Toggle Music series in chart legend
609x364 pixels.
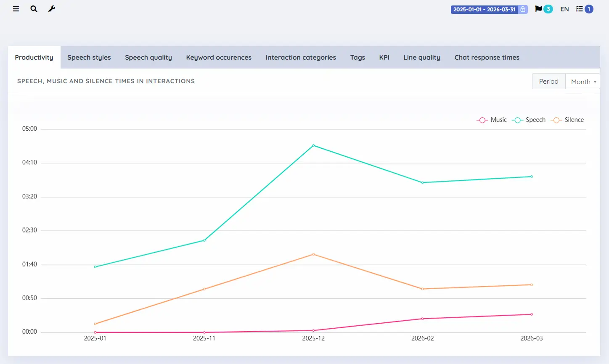(492, 120)
